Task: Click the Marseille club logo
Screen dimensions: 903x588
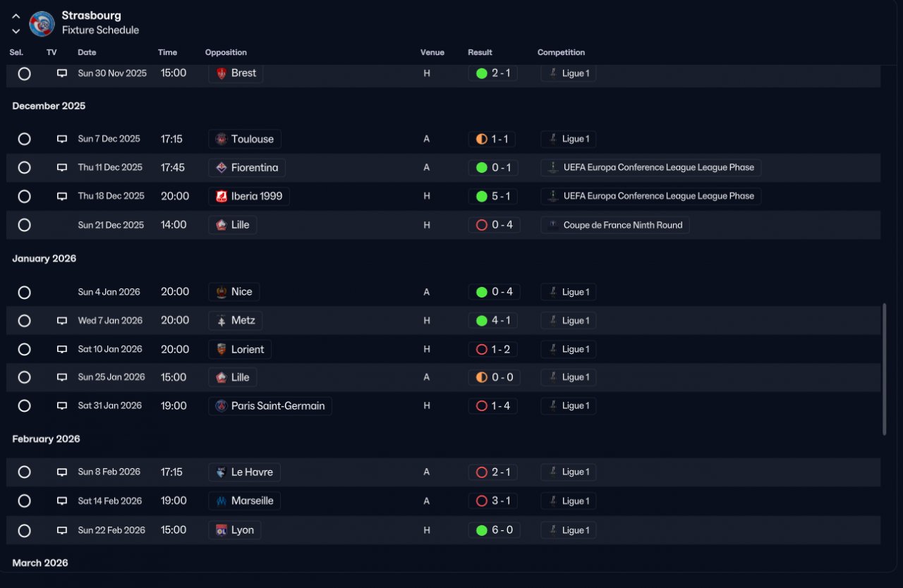Action: point(222,501)
